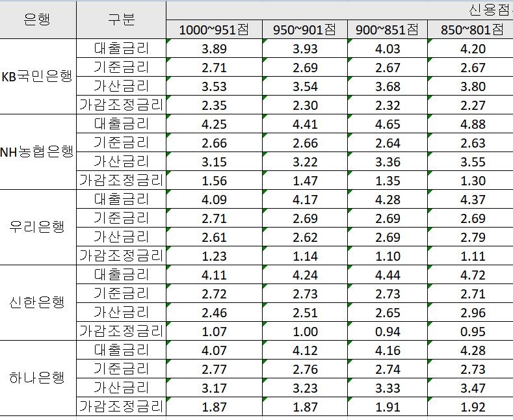
Task: Click the 900~851점 score range header
Action: (387, 29)
